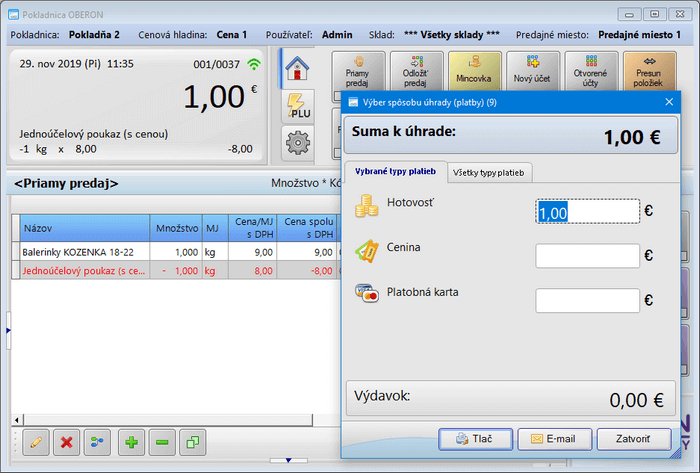The image size is (700, 473).
Task: Open the home screen icon tab
Action: point(298,69)
